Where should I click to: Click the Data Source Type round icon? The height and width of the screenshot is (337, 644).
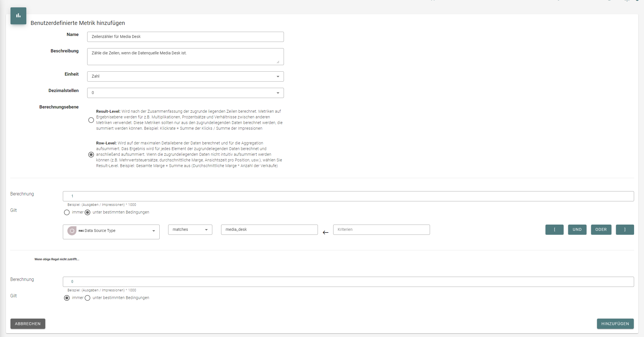tap(72, 231)
